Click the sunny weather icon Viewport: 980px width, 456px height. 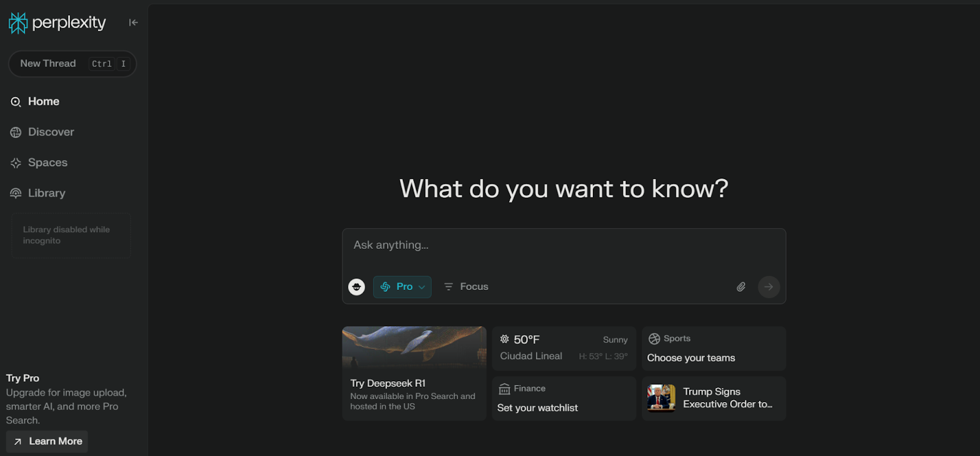pos(505,339)
